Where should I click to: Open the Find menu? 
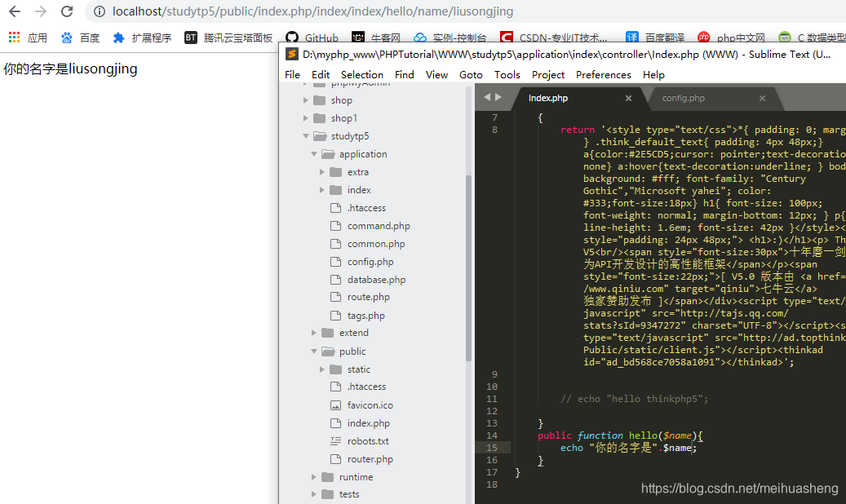(x=404, y=75)
